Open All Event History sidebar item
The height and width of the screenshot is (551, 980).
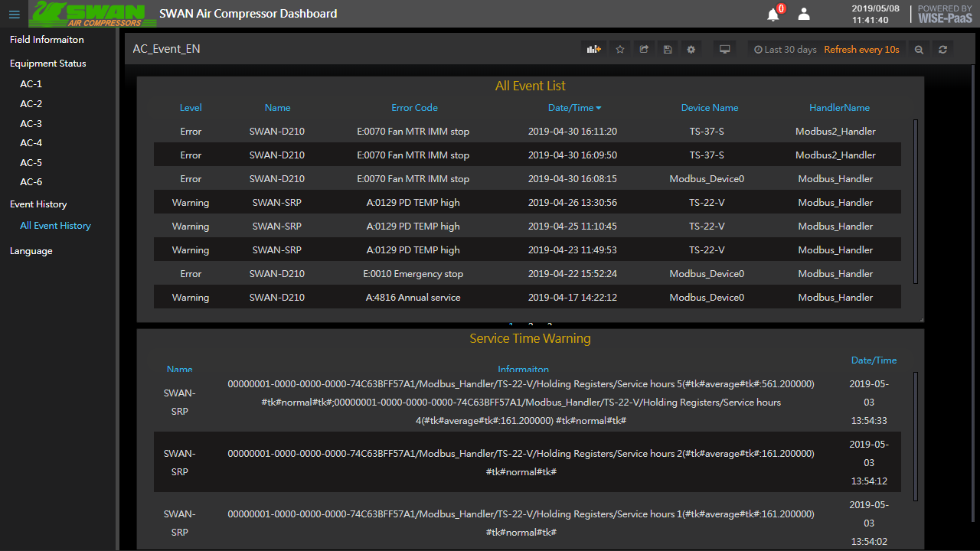pos(55,226)
